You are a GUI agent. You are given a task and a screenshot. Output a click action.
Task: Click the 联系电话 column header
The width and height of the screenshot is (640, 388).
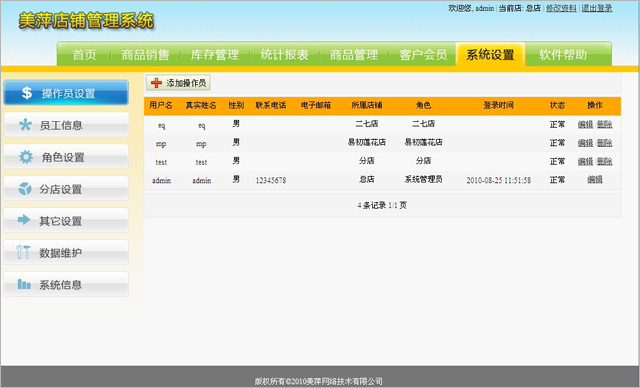(271, 106)
